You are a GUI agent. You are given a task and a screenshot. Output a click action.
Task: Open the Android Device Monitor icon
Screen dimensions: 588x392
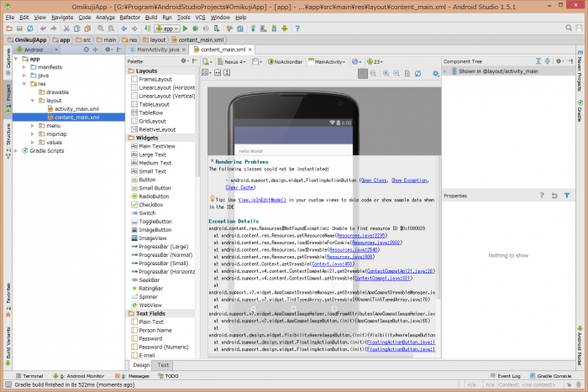point(285,29)
